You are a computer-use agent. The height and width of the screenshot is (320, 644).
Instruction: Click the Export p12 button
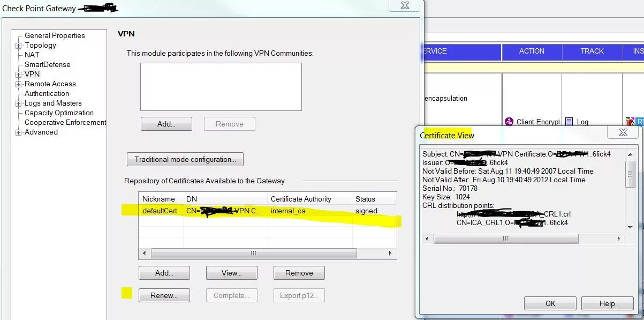point(299,295)
